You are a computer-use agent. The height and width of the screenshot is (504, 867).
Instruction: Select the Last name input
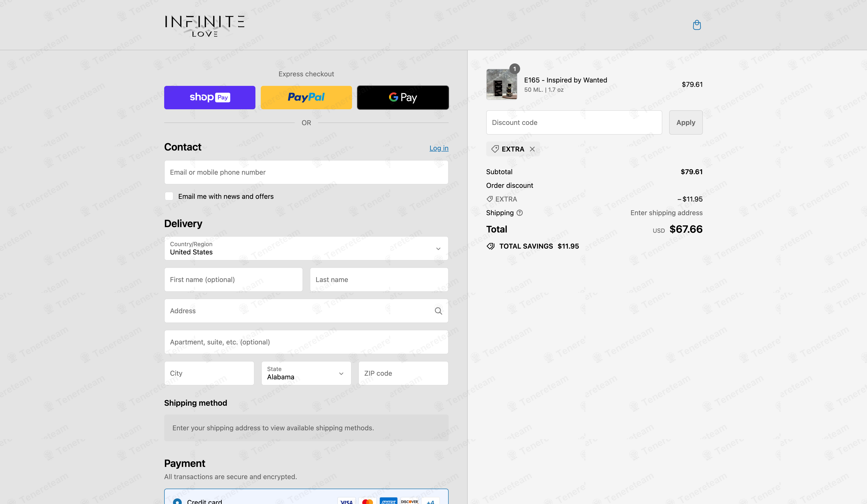pos(379,279)
